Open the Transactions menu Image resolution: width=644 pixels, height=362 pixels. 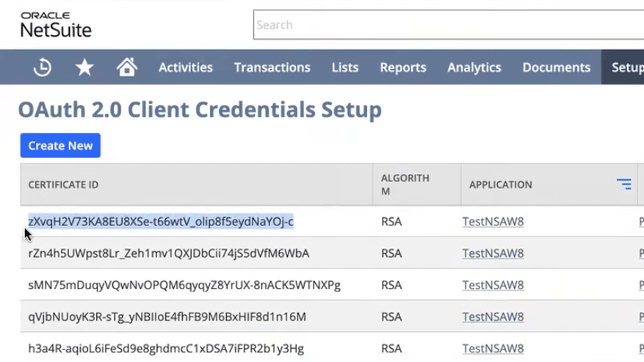point(272,68)
